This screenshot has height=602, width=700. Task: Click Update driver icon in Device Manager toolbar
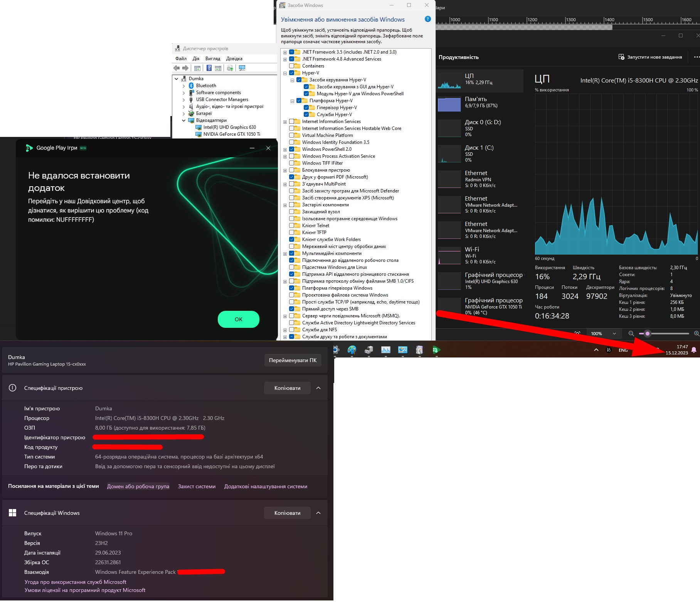point(230,68)
